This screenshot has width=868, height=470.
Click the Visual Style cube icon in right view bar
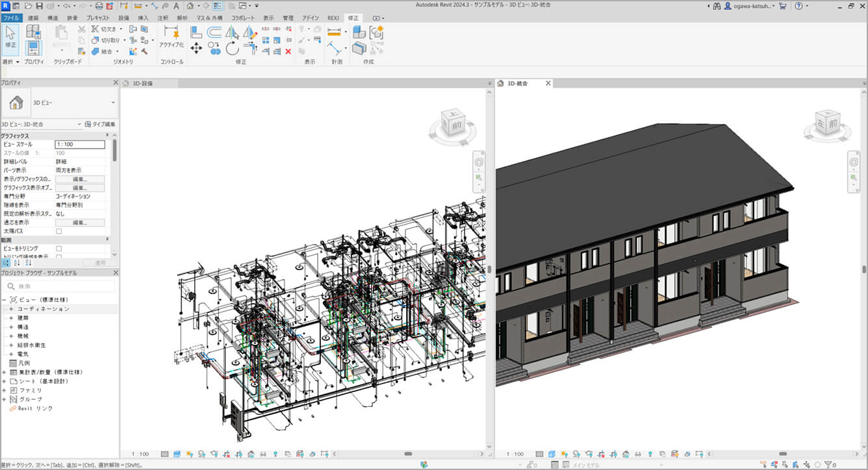click(552, 454)
